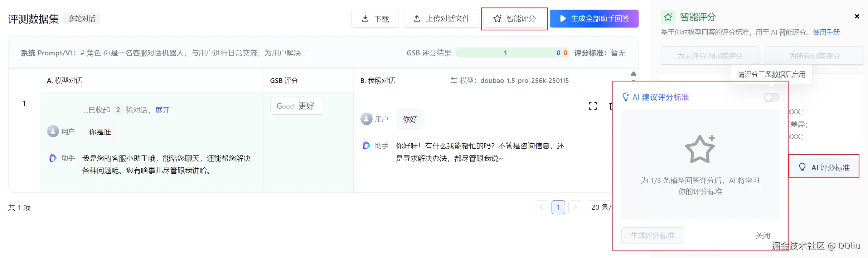
Task: Click the 系统 Prompt/V1 text
Action: click(48, 53)
